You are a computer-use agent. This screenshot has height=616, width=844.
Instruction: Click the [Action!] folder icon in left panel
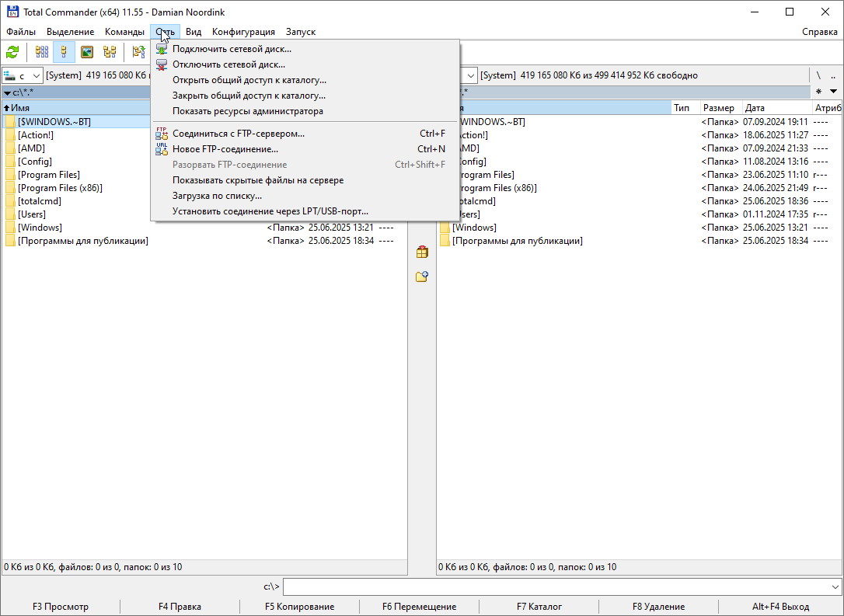(10, 135)
